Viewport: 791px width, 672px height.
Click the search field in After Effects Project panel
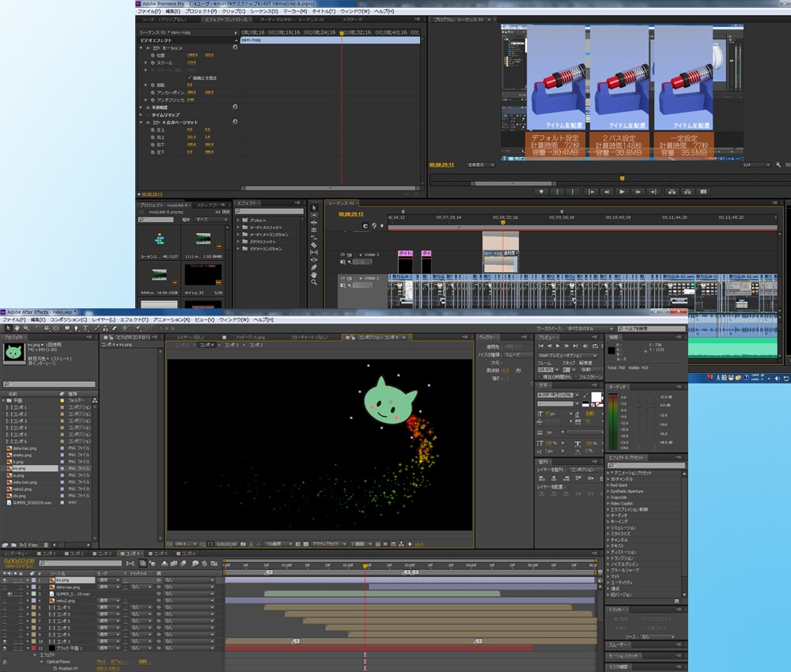49,384
